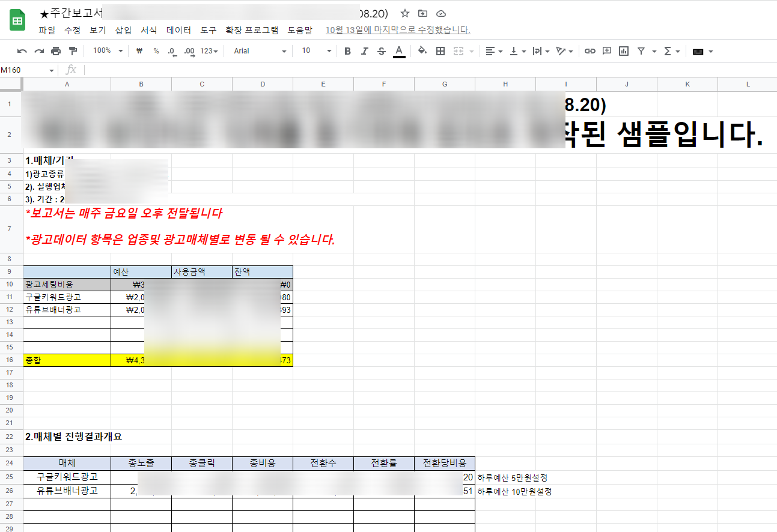Select row 16 header

10,360
